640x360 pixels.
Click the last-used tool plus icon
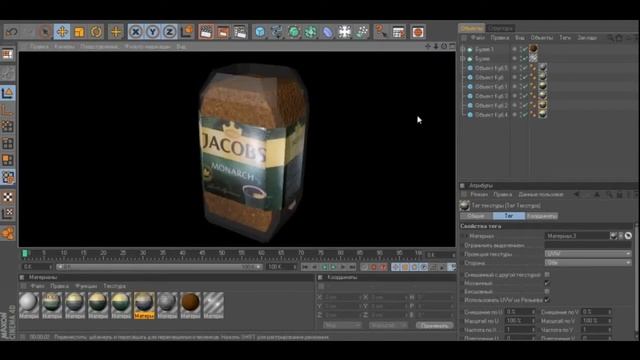click(116, 32)
